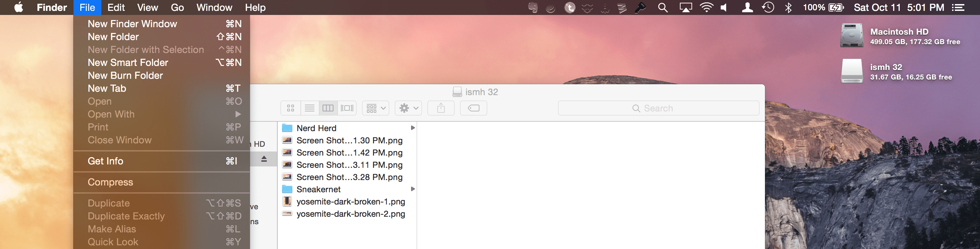The height and width of the screenshot is (249, 980).
Task: Click the stacked-sheets menu bar icon
Action: point(622,8)
